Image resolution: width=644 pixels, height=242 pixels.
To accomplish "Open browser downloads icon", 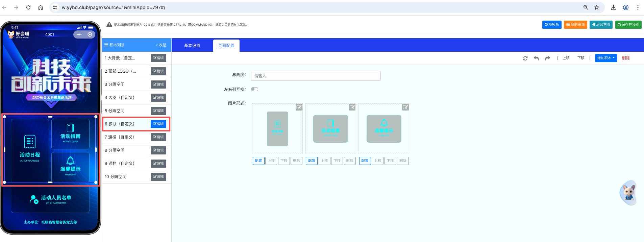I will (614, 7).
